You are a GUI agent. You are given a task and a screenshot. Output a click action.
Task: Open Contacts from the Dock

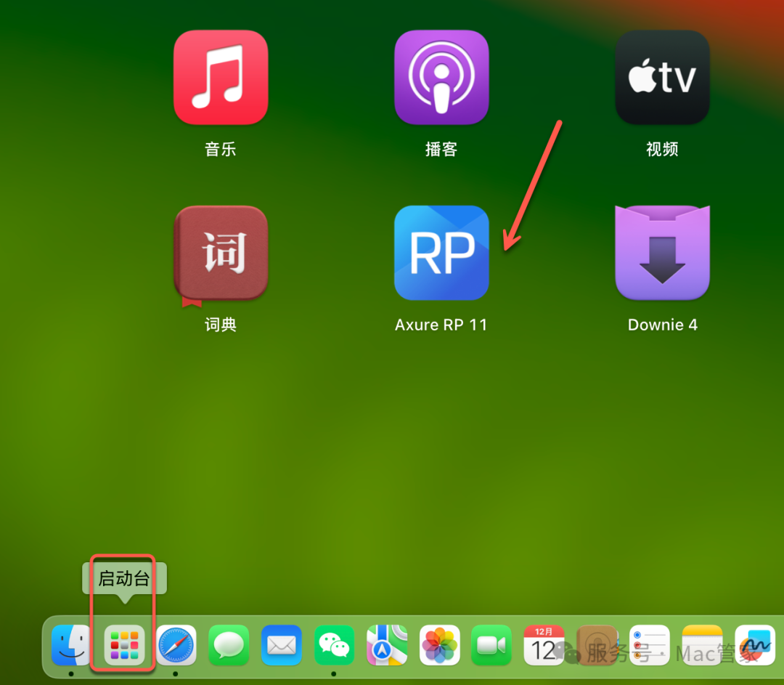597,645
